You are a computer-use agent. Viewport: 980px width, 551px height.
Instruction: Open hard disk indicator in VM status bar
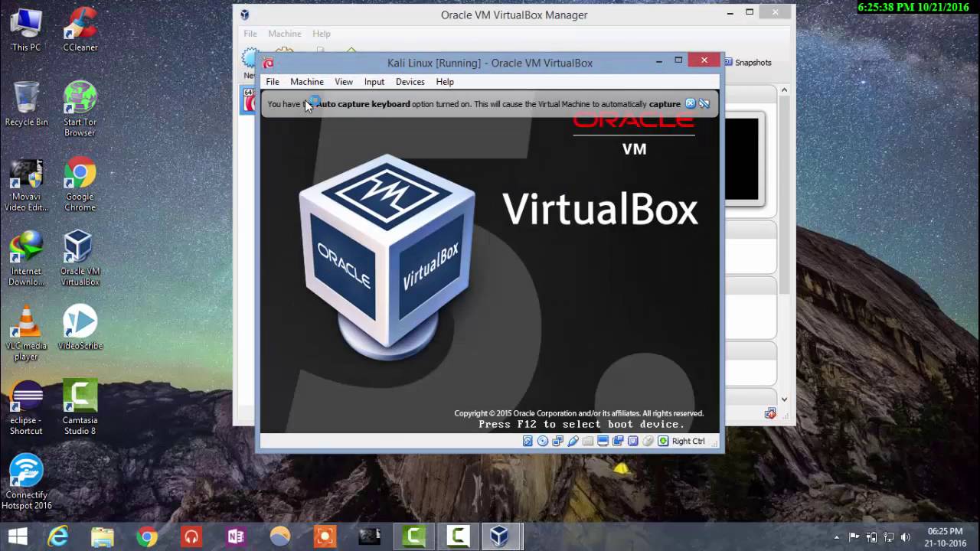[x=528, y=441]
